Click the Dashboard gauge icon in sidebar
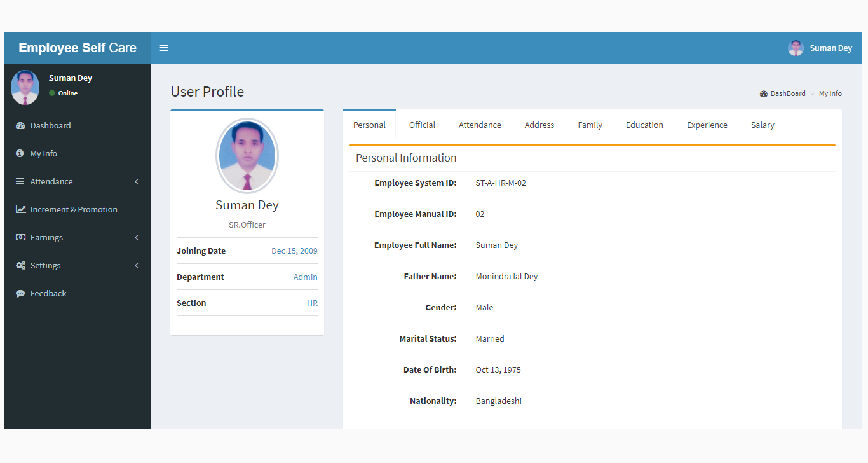 pos(20,126)
